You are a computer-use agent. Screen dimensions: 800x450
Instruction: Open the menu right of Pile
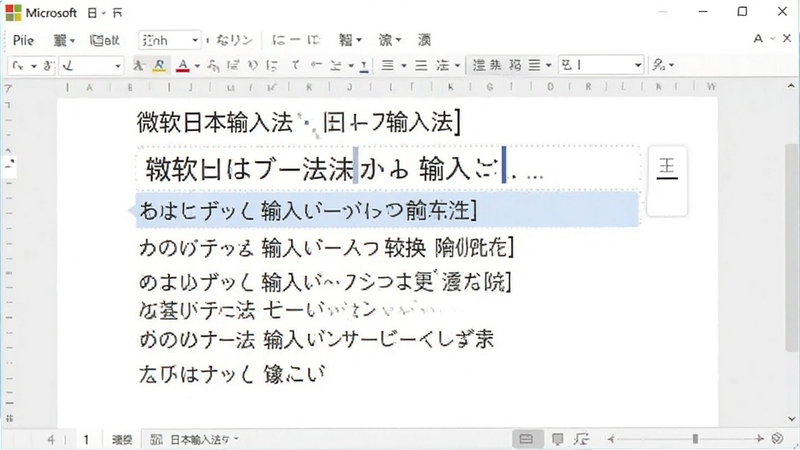click(64, 40)
